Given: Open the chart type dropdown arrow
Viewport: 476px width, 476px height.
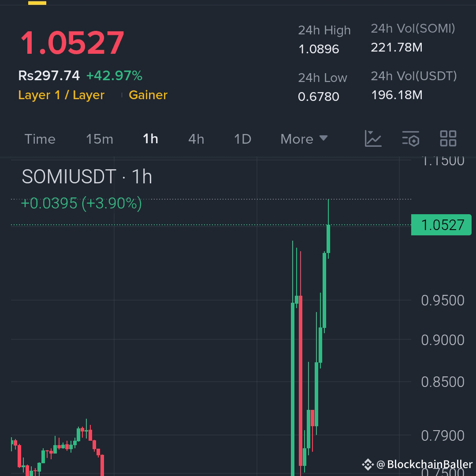Looking at the screenshot, I should (324, 138).
